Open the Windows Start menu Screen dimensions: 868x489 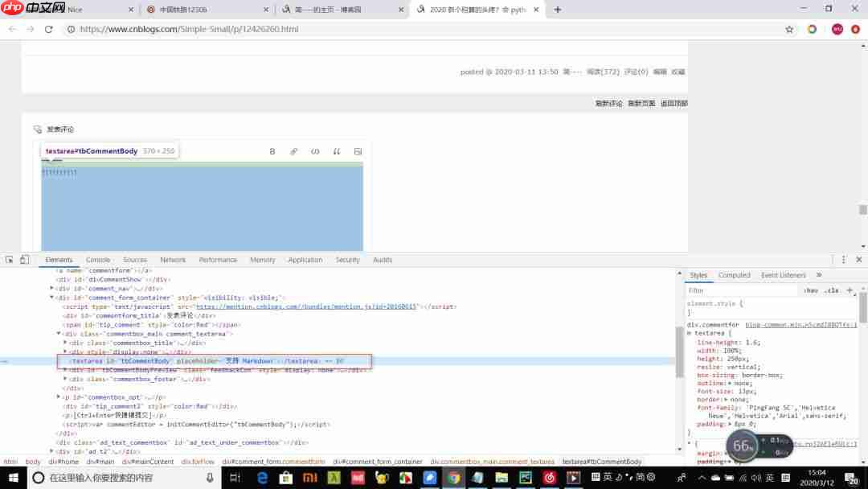click(14, 478)
